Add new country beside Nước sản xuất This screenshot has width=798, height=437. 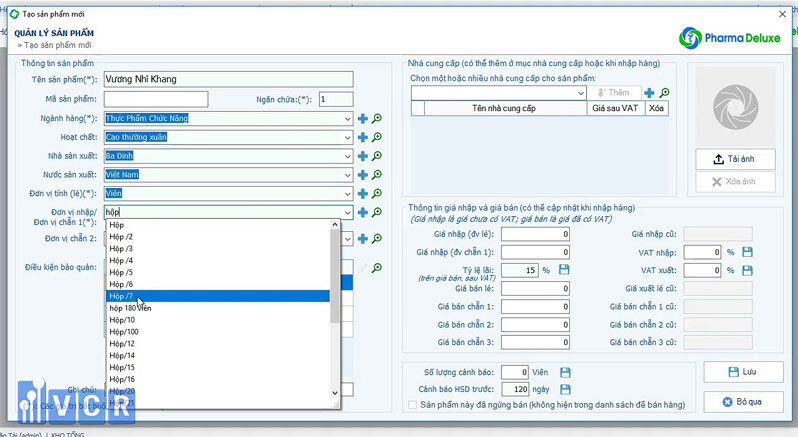pyautogui.click(x=363, y=175)
